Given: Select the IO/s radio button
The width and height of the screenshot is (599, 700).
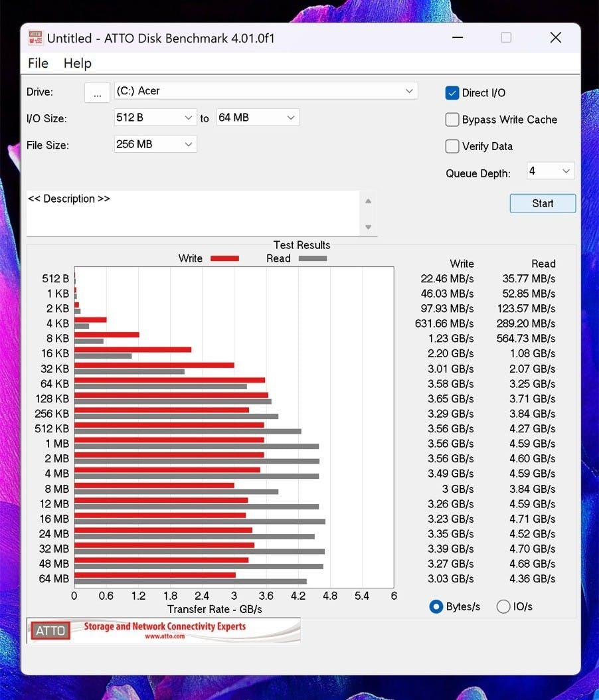Looking at the screenshot, I should coord(503,607).
